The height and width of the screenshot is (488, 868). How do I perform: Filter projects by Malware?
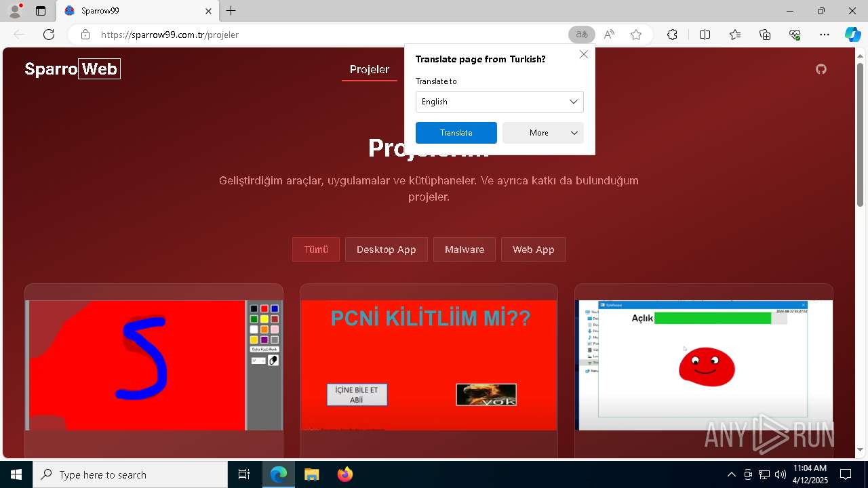pyautogui.click(x=465, y=249)
